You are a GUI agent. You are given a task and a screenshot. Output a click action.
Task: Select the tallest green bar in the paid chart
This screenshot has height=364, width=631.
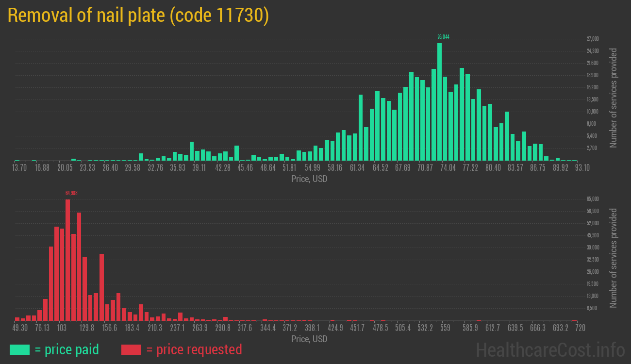pos(439,101)
